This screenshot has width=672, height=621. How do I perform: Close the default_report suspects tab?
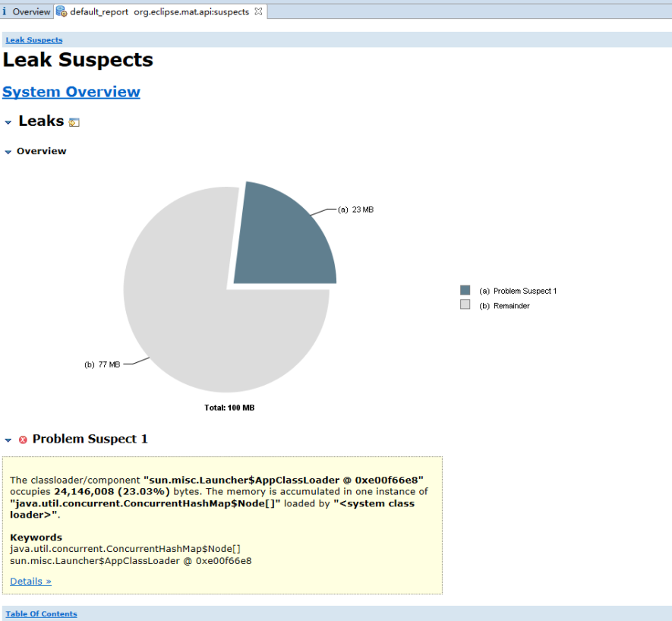(x=258, y=11)
